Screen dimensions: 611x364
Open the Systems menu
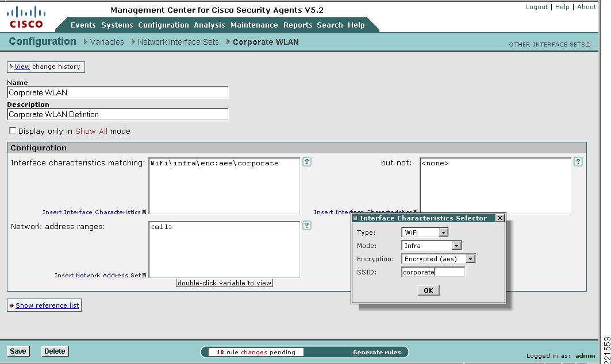click(x=117, y=25)
